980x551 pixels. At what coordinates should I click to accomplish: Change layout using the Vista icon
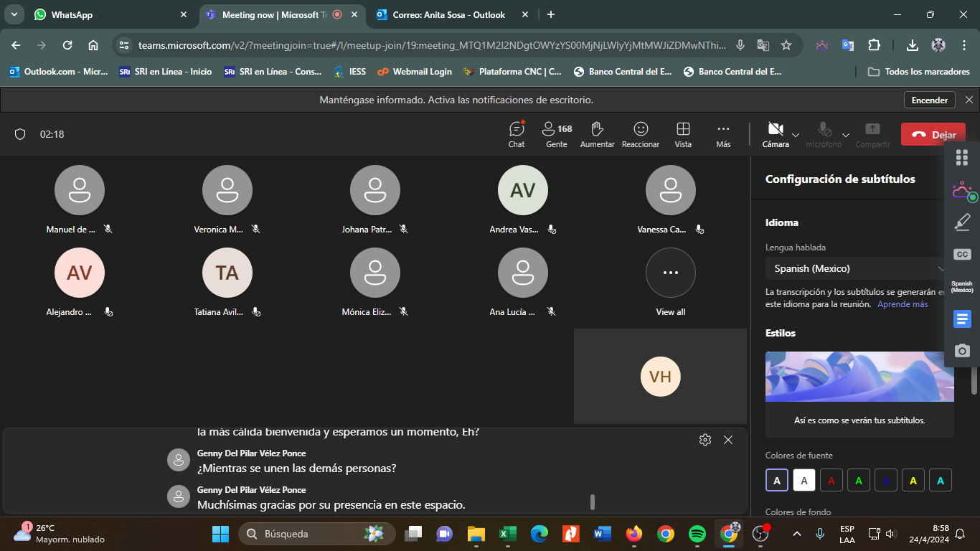coord(683,133)
